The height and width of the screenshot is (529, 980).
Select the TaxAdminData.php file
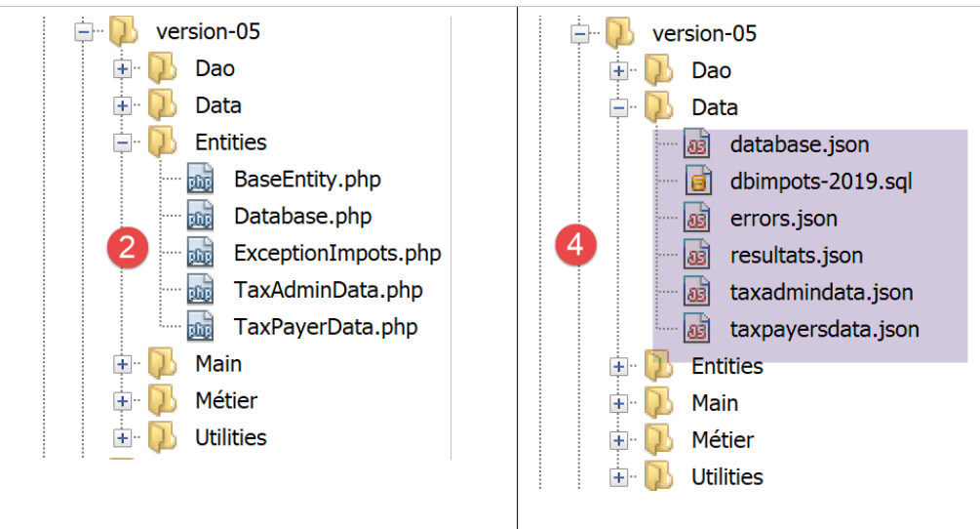328,290
